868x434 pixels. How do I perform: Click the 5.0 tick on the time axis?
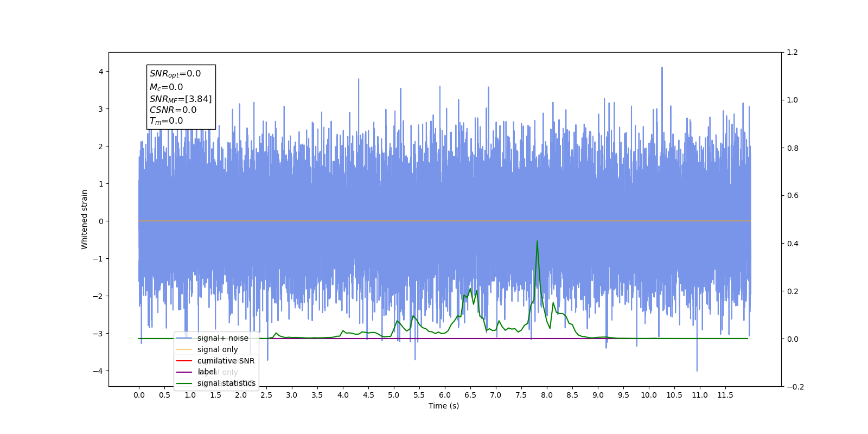(x=394, y=395)
